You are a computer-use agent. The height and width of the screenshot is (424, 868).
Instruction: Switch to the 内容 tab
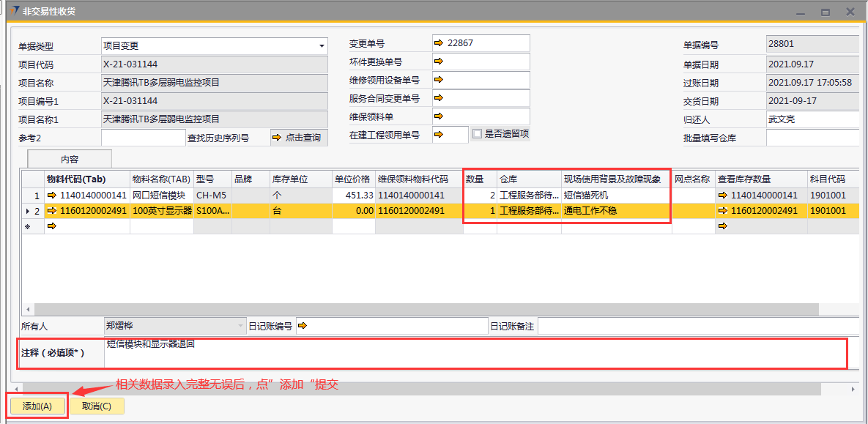[70, 159]
